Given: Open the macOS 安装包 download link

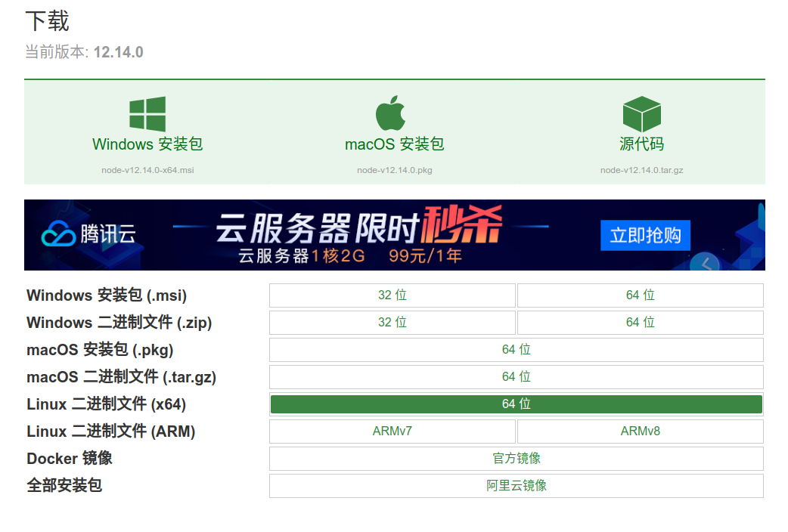Looking at the screenshot, I should 395,144.
